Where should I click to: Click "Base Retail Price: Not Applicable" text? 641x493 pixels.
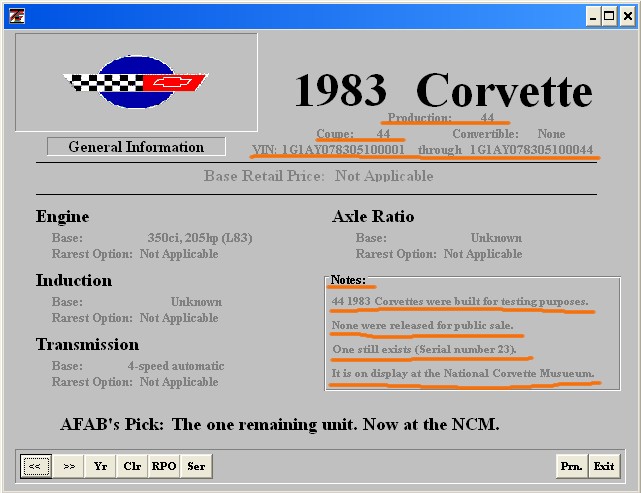click(318, 176)
